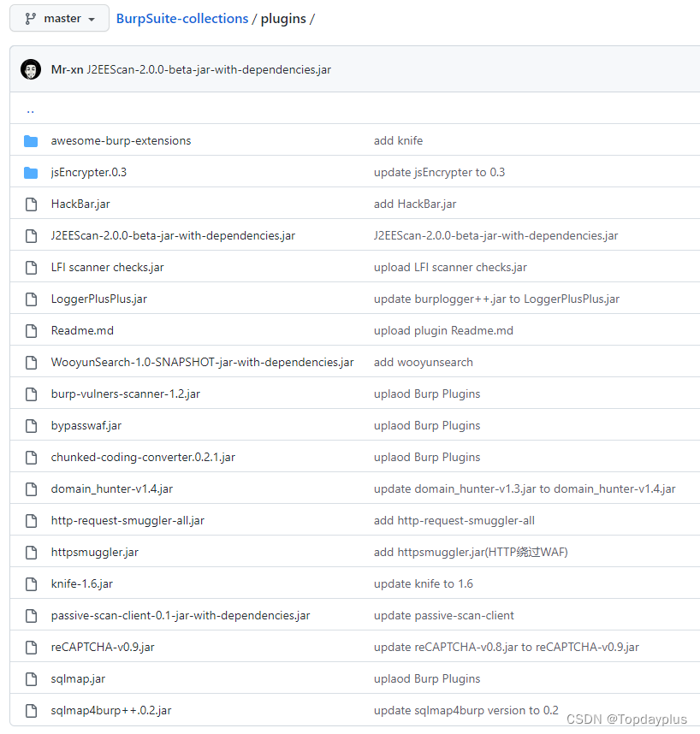Viewport: 700px width, 734px height.
Task: Open the Mr-xn author profile link
Action: (x=67, y=69)
